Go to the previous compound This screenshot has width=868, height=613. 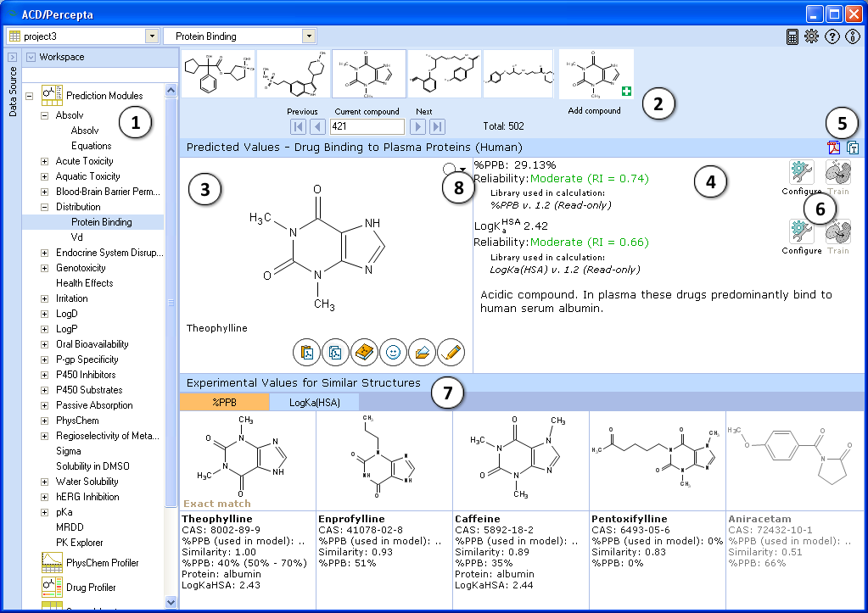coord(317,126)
